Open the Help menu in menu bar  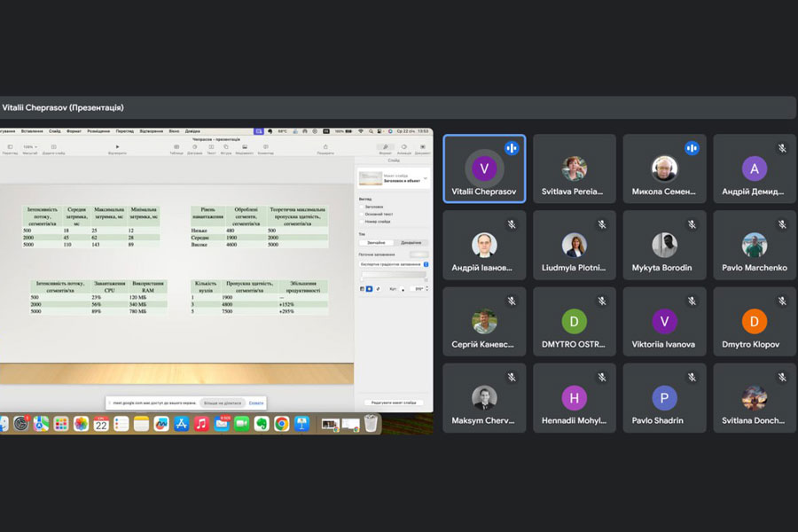coord(192,131)
